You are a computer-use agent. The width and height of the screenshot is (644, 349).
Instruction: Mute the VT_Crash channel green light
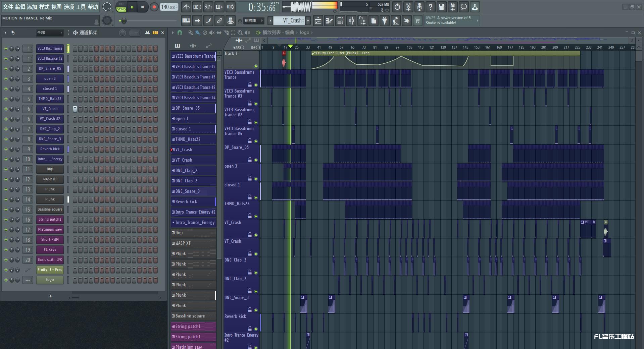tap(6, 109)
